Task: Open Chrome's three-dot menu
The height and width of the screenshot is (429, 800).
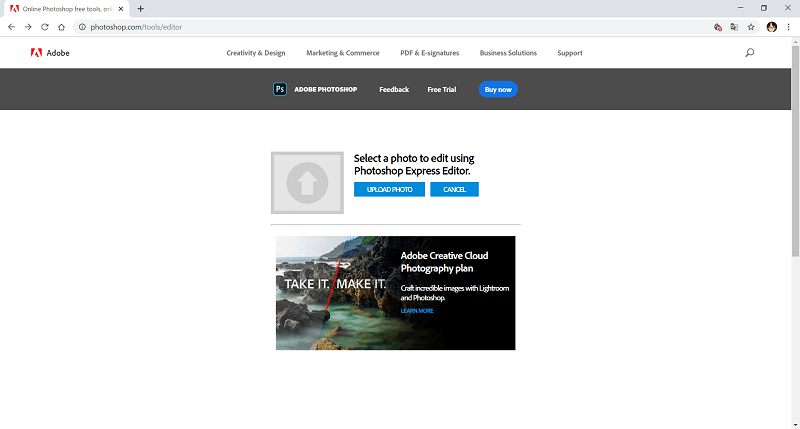Action: click(788, 27)
